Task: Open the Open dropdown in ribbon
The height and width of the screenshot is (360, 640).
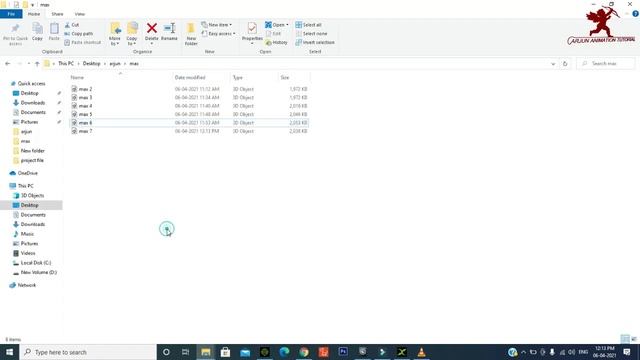Action: point(277,25)
